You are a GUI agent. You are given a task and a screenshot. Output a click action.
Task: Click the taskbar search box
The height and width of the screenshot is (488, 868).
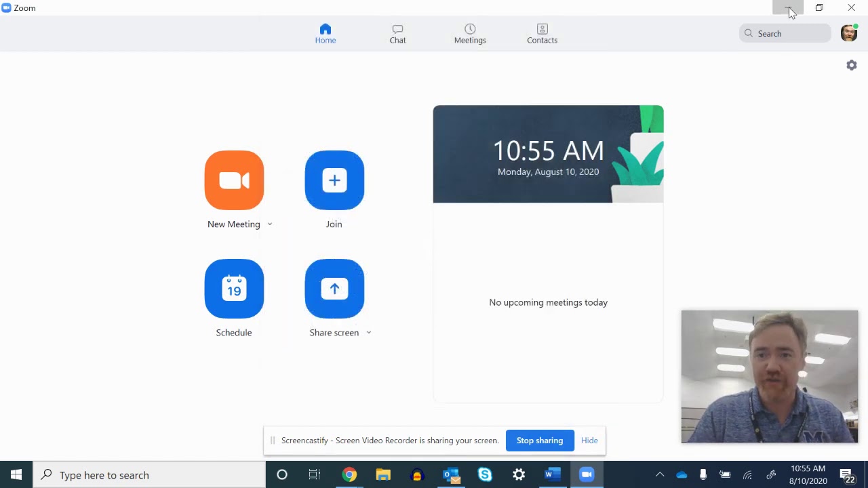149,475
